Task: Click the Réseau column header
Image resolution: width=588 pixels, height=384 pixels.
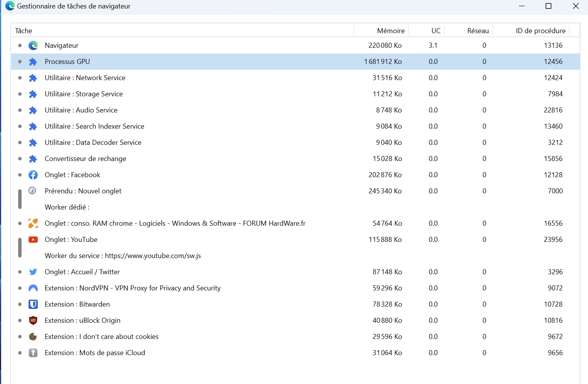Action: coord(478,31)
